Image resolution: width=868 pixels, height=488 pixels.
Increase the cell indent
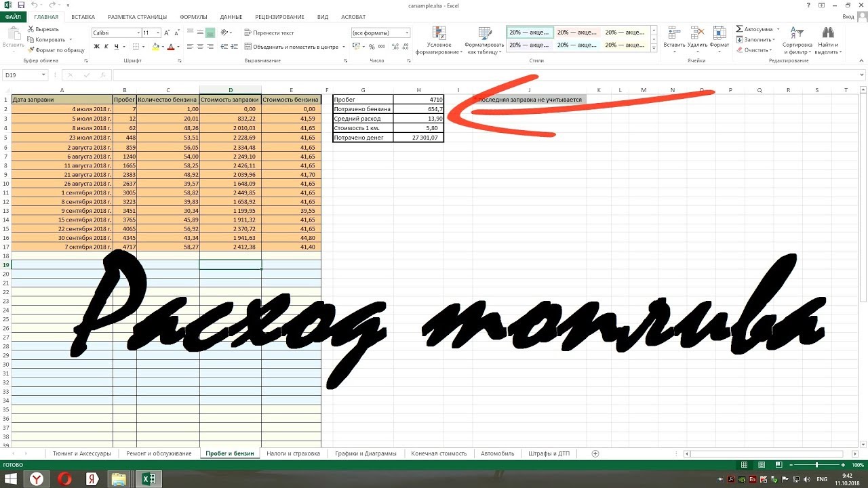235,47
